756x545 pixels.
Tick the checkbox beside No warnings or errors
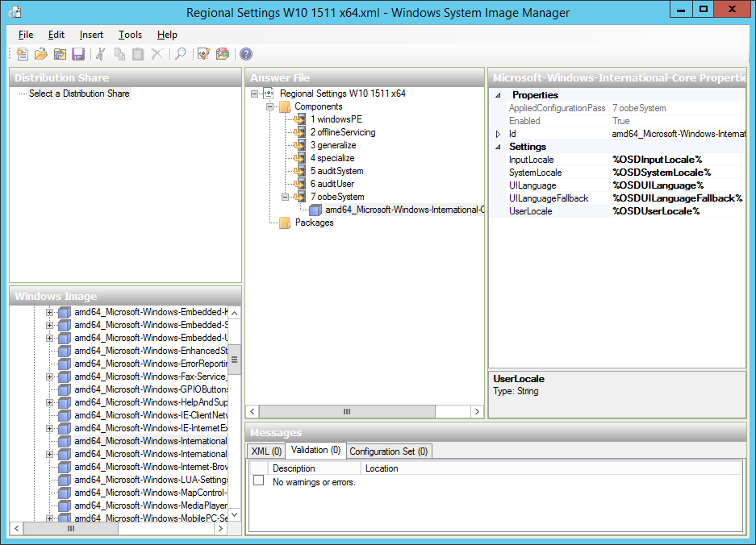point(258,481)
